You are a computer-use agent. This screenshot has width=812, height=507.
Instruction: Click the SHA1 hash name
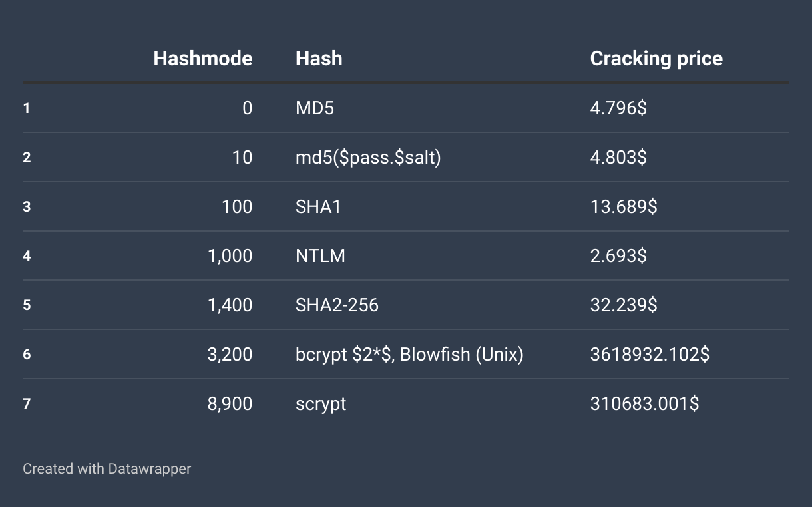(x=318, y=206)
